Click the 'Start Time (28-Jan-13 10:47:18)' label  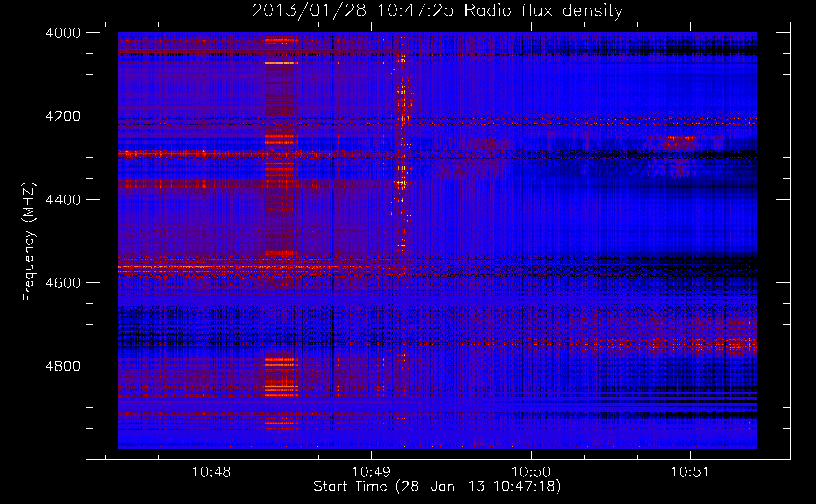(x=437, y=487)
